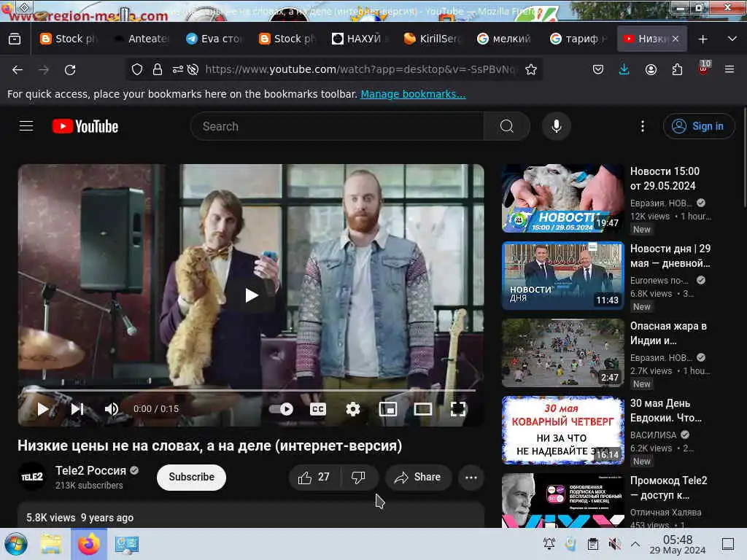Switch to мелкий Google tab

point(506,39)
